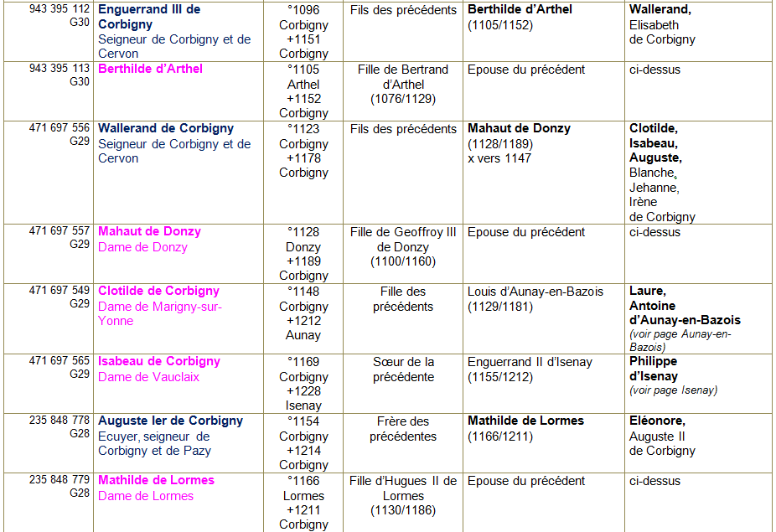Click the title Dame de Marigny-sur-Yonne
776x532 pixels.
pyautogui.click(x=159, y=314)
